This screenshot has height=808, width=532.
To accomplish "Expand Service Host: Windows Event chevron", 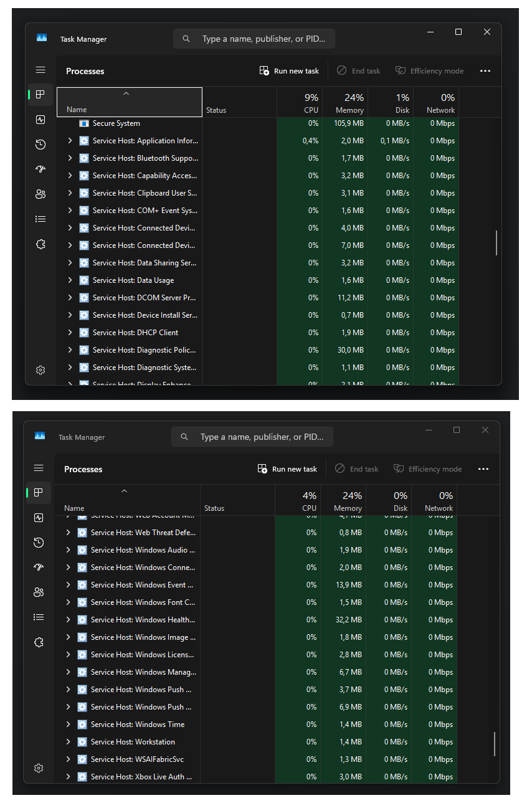I will [68, 585].
